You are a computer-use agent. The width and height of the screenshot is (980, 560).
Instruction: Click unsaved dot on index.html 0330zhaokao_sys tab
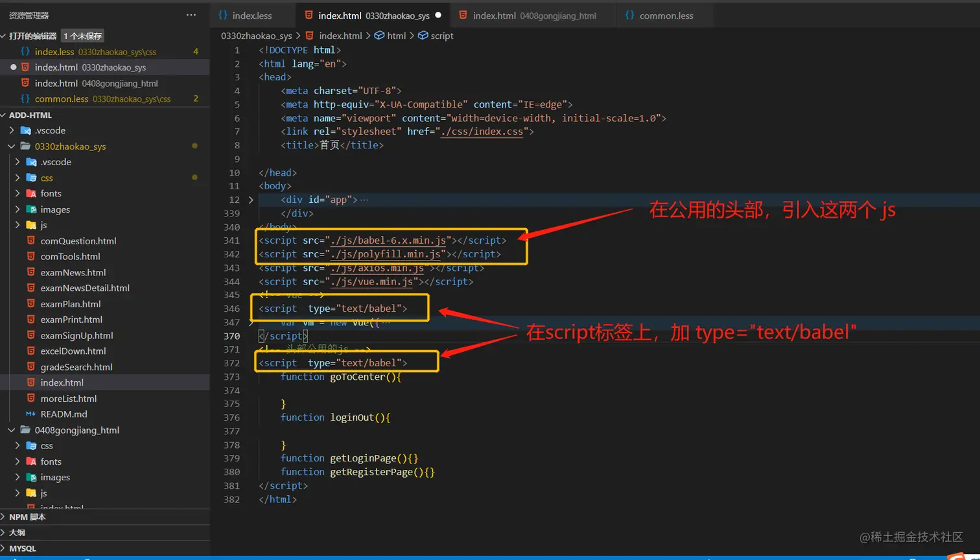coord(438,16)
